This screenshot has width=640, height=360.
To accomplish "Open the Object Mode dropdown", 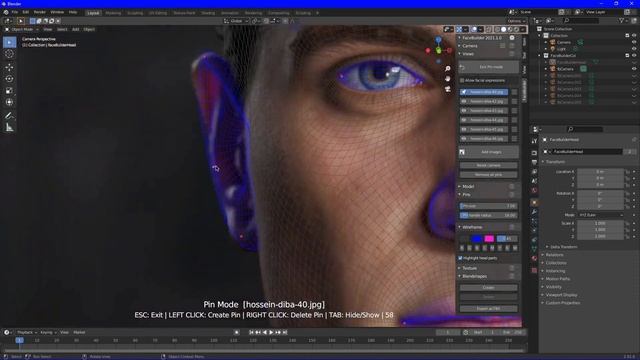I will (21, 29).
